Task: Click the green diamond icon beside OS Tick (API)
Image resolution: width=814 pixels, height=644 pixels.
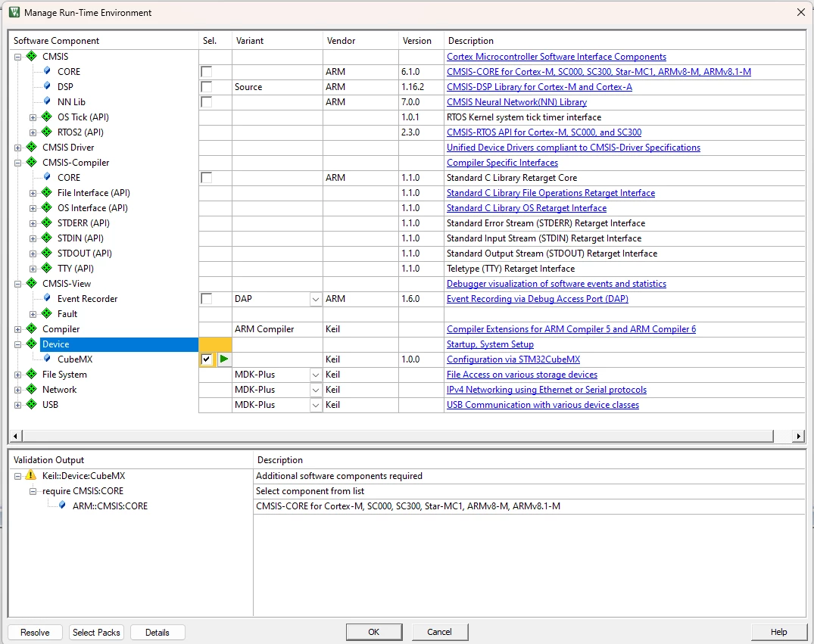Action: pos(47,117)
